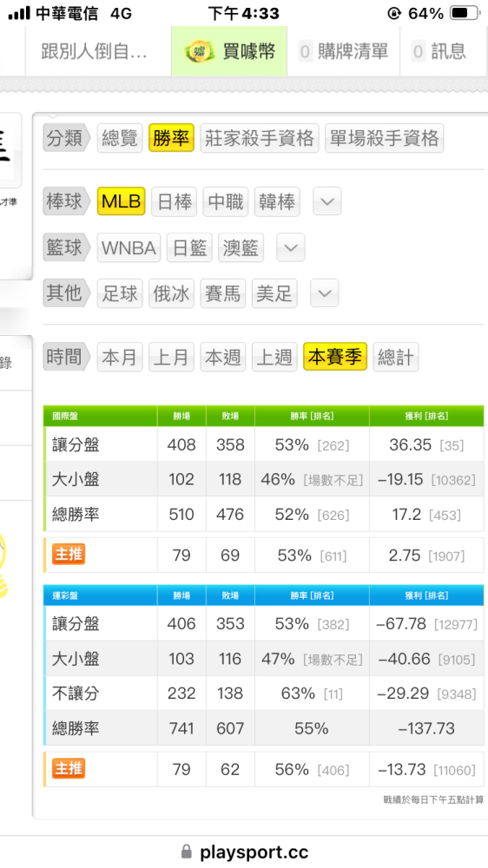Select 勝率 category

tap(171, 138)
